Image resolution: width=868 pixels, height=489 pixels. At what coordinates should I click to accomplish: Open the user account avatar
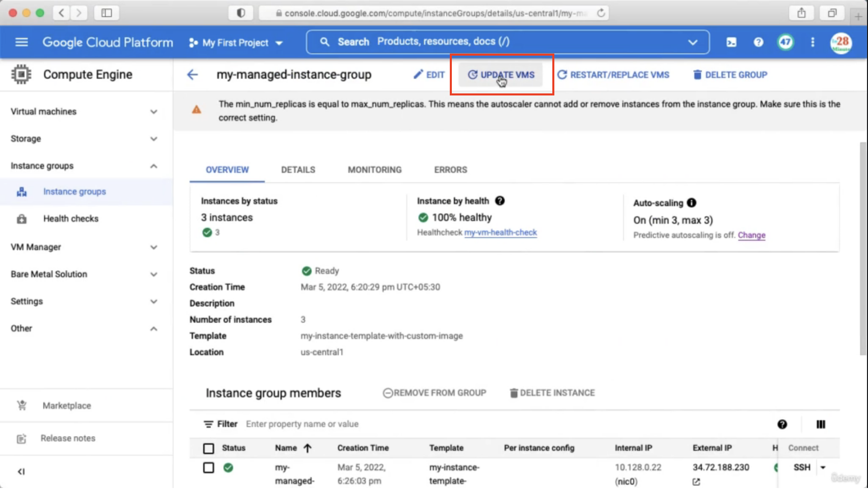[x=841, y=43]
